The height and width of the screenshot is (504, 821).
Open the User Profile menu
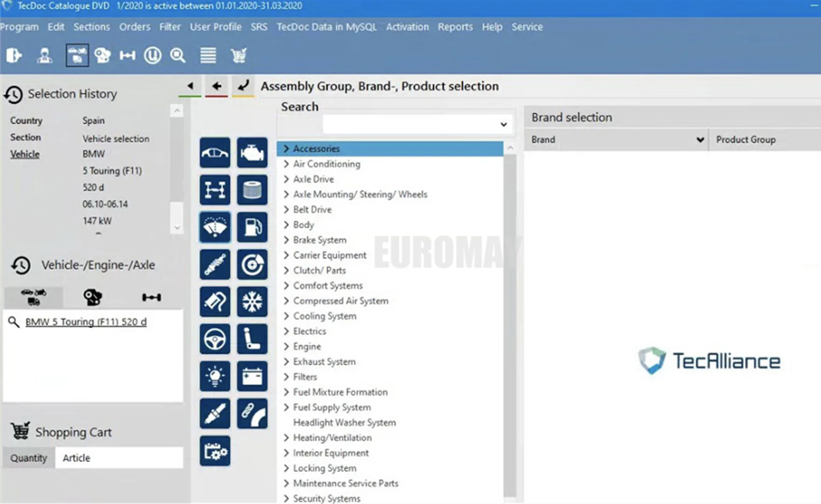(x=215, y=27)
